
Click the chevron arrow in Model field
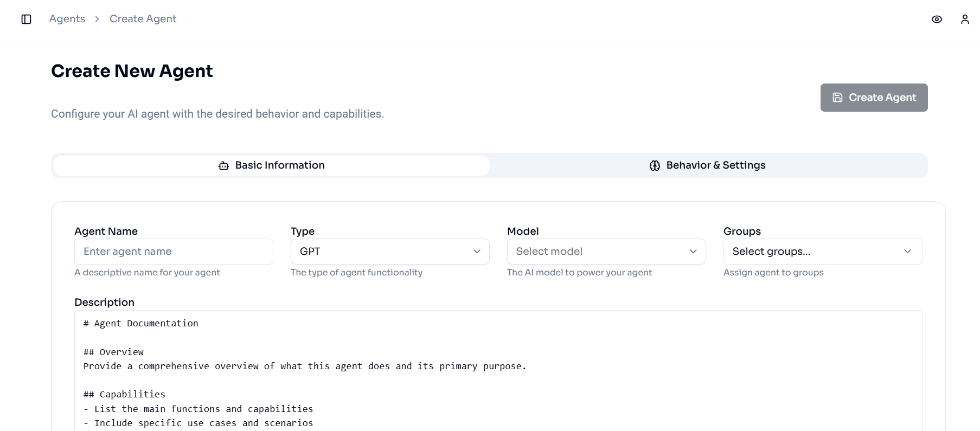click(x=693, y=252)
